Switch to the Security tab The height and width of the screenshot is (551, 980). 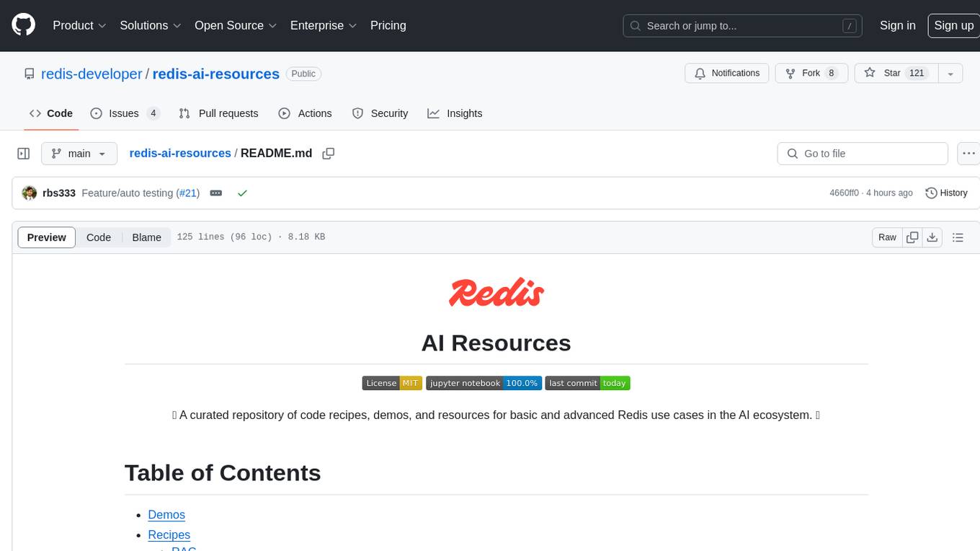click(x=380, y=113)
